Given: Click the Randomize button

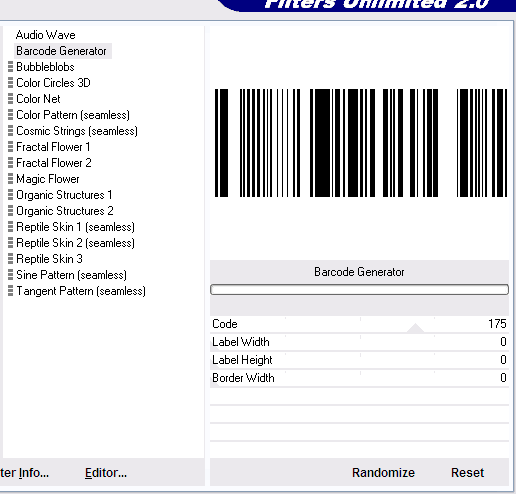Looking at the screenshot, I should [383, 473].
